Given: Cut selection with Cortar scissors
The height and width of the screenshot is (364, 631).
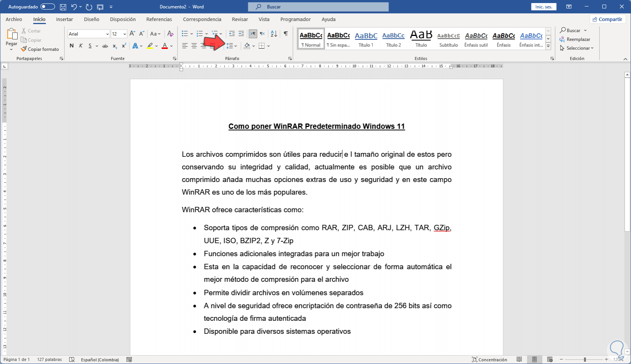Looking at the screenshot, I should coord(31,31).
